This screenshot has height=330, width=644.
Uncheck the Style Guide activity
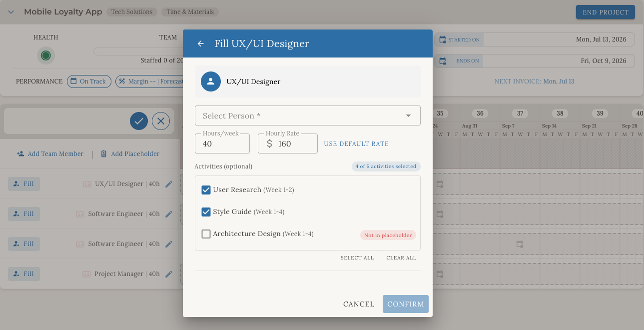pyautogui.click(x=206, y=212)
